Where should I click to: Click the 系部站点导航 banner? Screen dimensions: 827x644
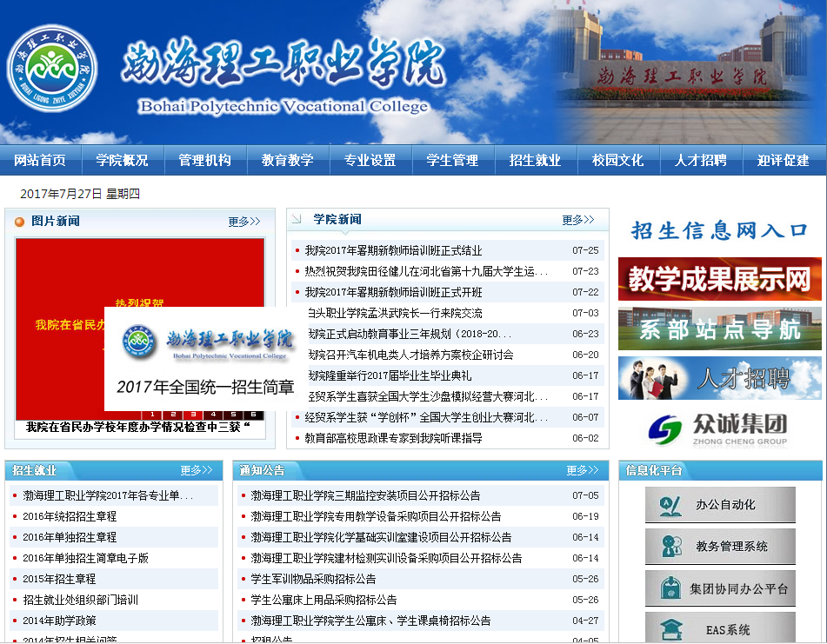pos(719,329)
